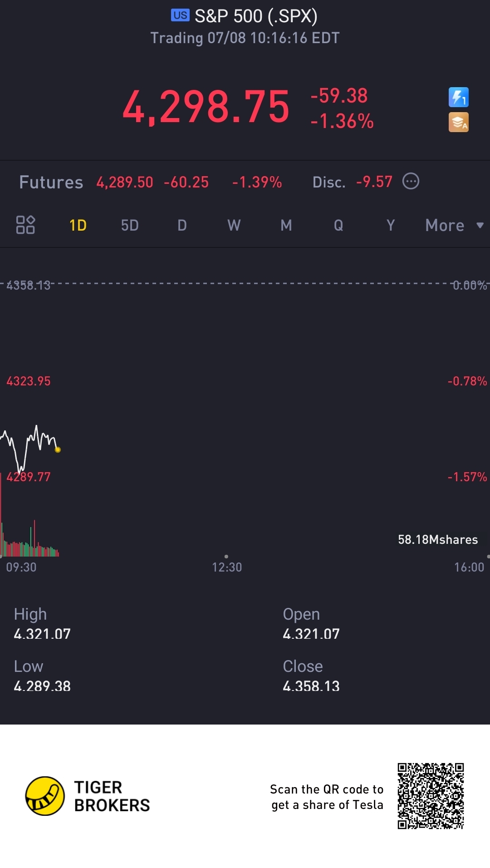
Task: Select the monthly M chart tab
Action: (x=286, y=225)
